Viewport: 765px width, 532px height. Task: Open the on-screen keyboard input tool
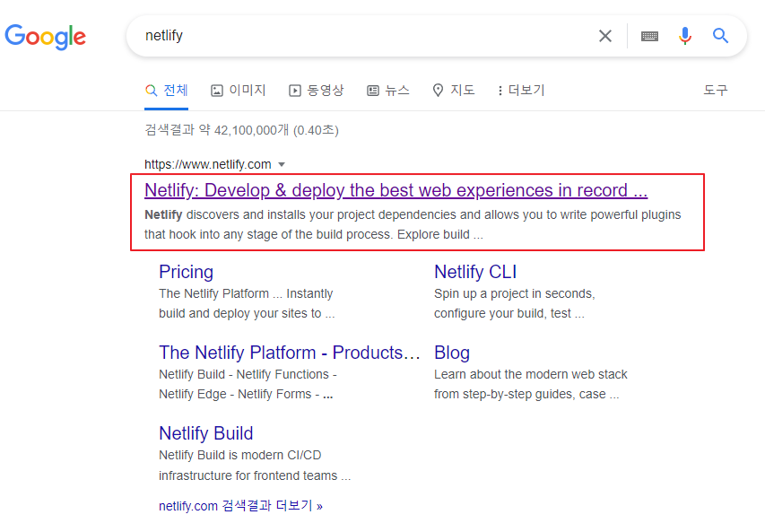tap(649, 36)
